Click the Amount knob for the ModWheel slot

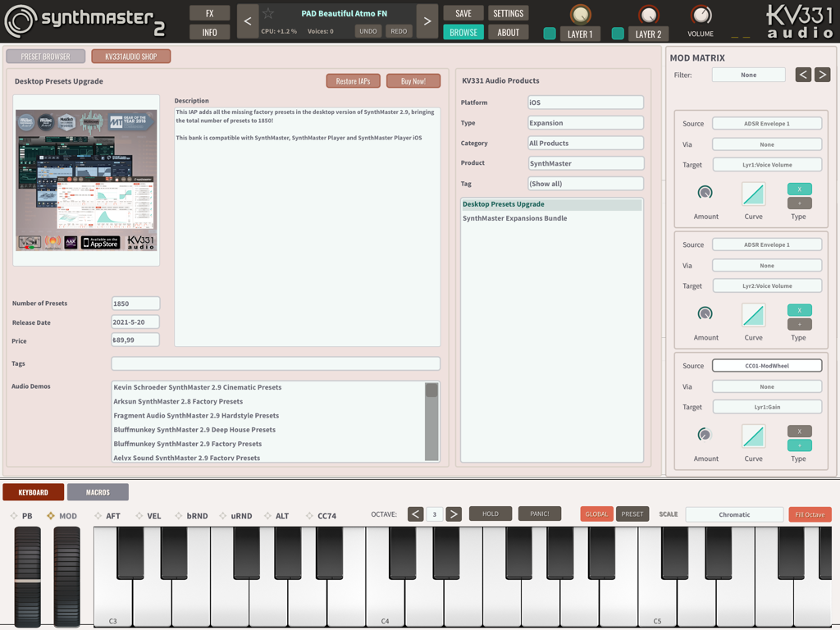[705, 434]
